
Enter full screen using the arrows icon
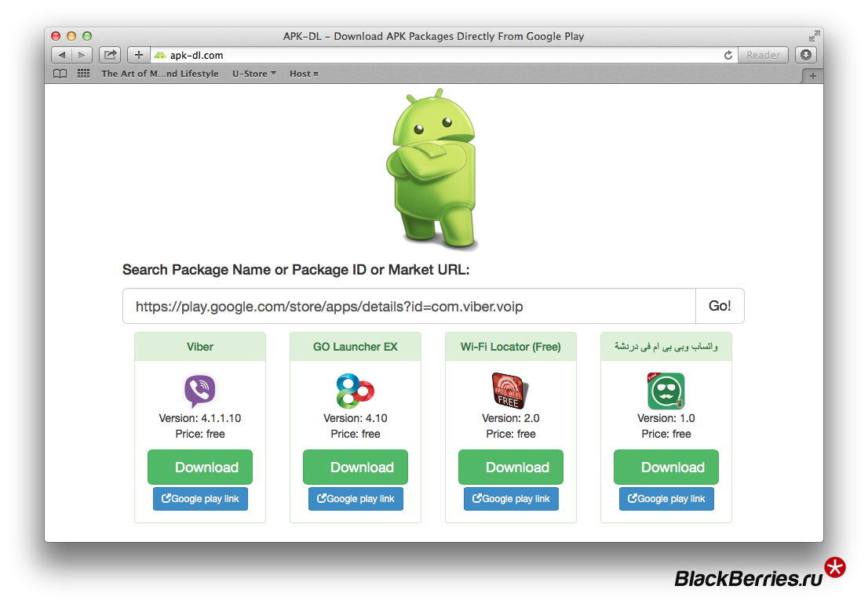pos(814,37)
